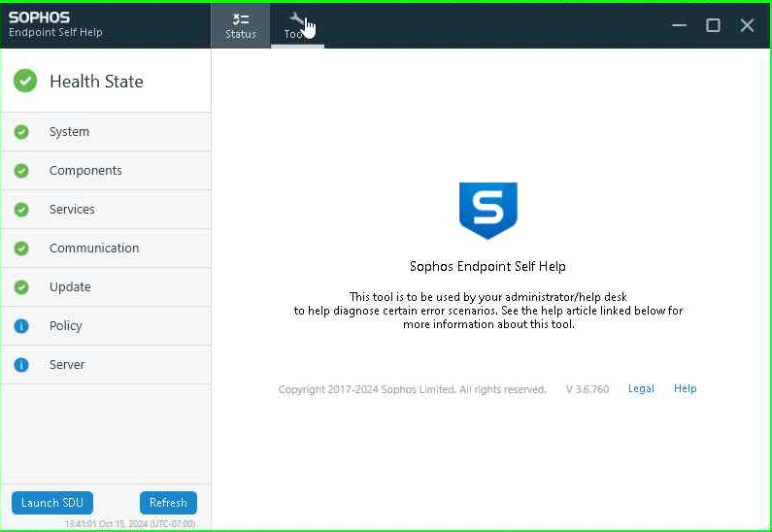Screen dimensions: 772x532
Task: Click the Communication green check icon
Action: pyautogui.click(x=21, y=249)
